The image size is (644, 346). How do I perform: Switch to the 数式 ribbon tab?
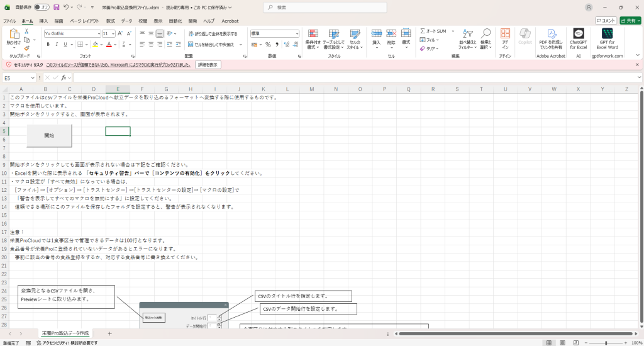pos(111,21)
